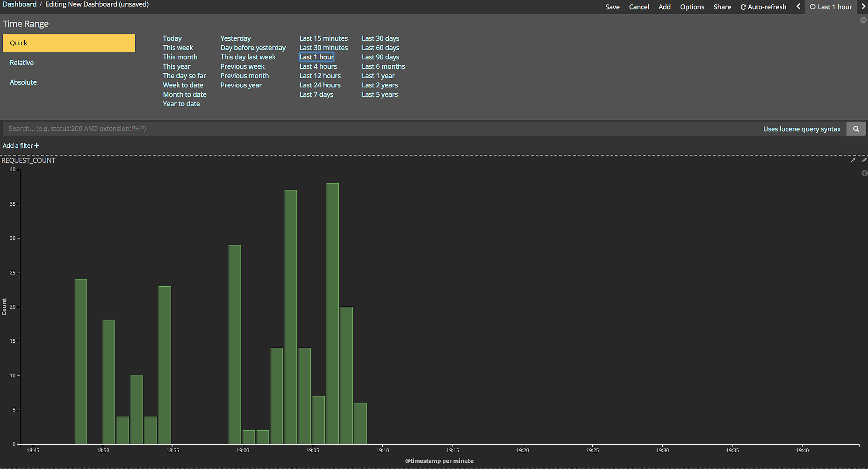Click the magnifying glass search button
The image size is (868, 469).
(856, 129)
